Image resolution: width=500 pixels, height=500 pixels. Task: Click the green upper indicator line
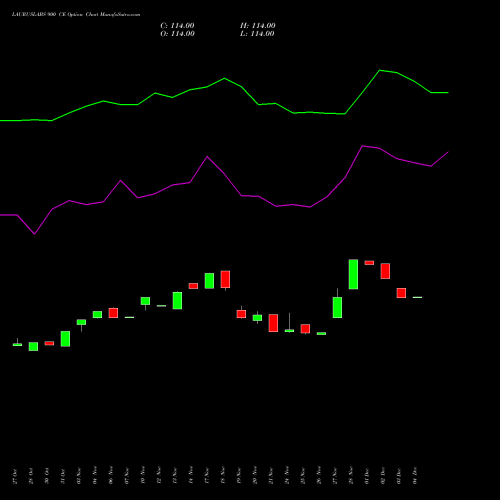tap(224, 79)
